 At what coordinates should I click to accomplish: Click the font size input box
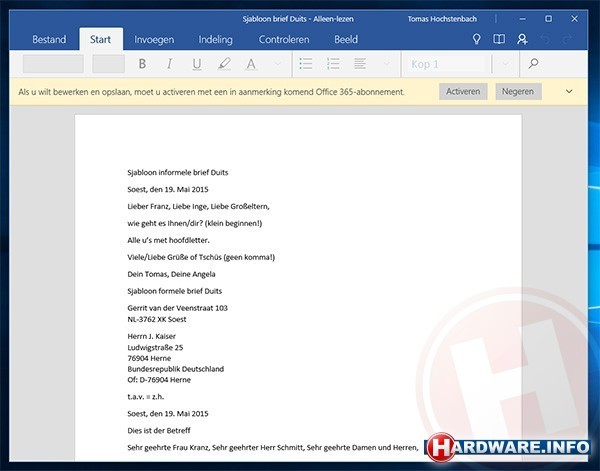[x=108, y=64]
